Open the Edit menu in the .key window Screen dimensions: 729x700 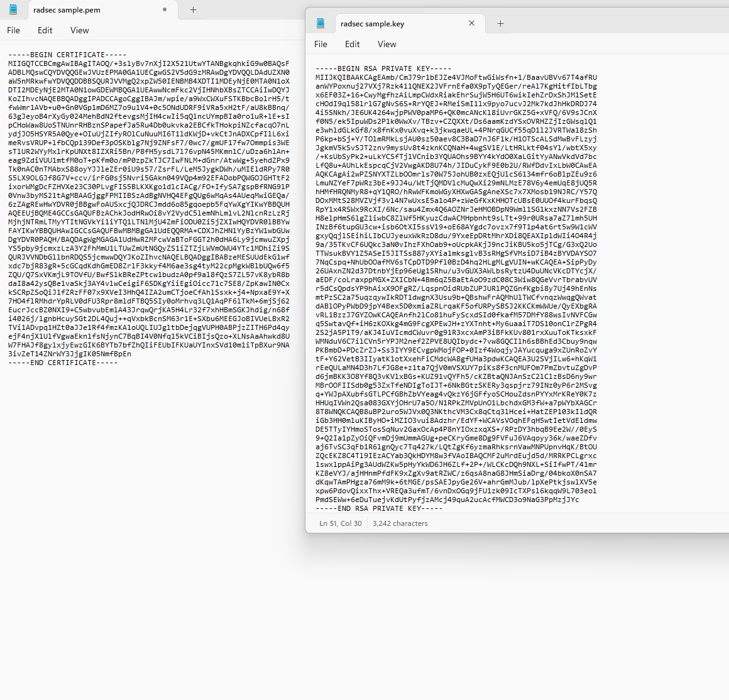click(352, 44)
